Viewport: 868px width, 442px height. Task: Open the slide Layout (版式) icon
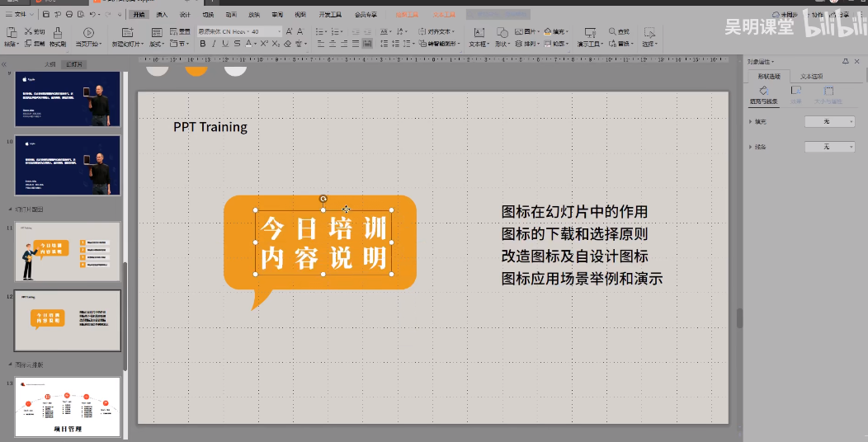point(157,33)
